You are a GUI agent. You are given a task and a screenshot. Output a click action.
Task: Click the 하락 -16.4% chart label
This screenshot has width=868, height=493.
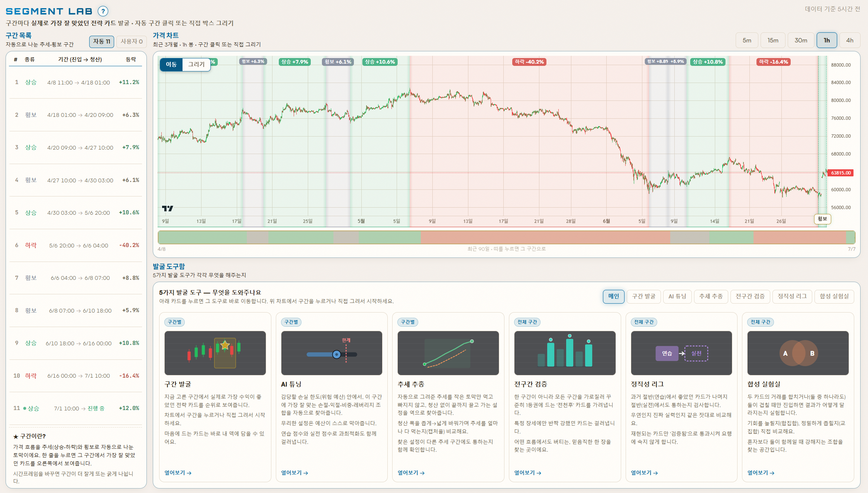(774, 62)
